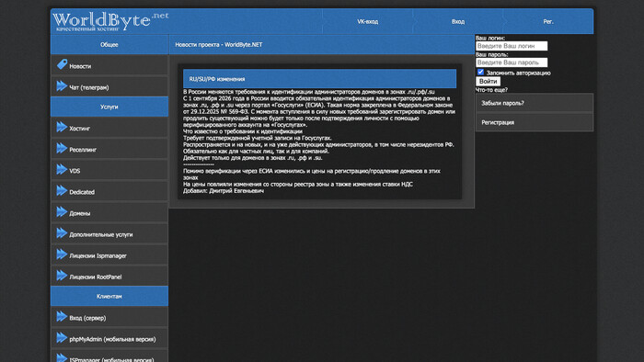The image size is (644, 362).
Task: Select the Общее section header
Action: coord(109,45)
